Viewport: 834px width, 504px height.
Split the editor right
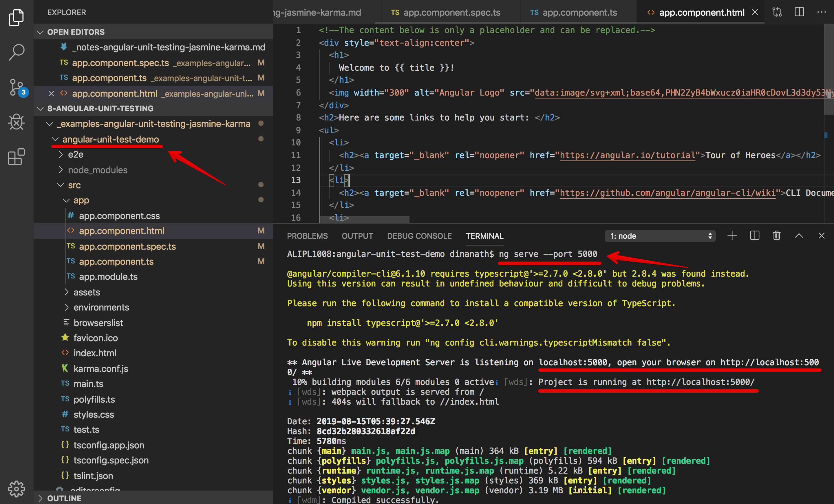click(799, 12)
